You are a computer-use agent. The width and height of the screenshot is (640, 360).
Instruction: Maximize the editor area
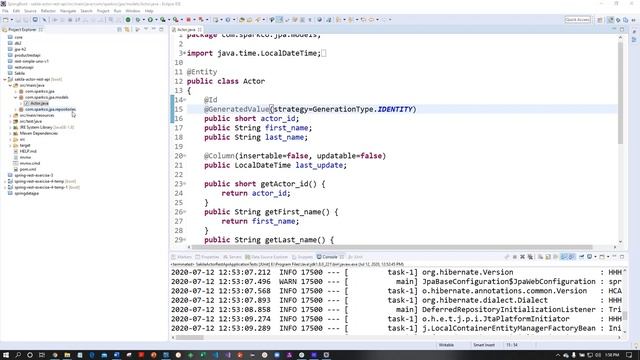[x=622, y=30]
